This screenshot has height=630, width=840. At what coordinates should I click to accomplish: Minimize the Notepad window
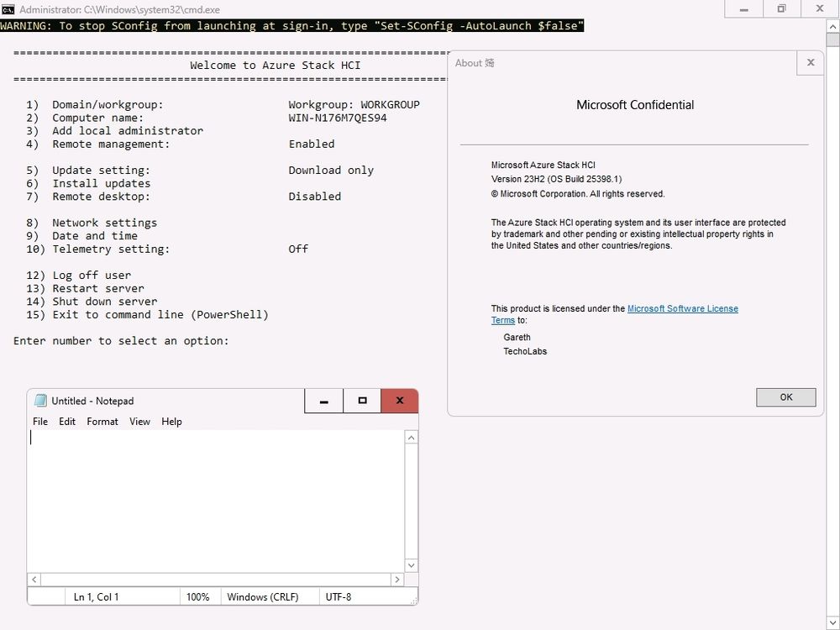tap(323, 401)
